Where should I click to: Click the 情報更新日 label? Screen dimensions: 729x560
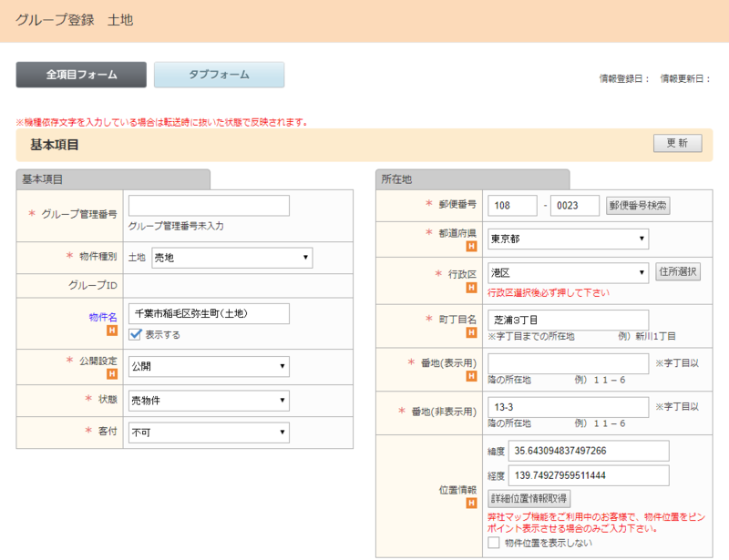[685, 78]
